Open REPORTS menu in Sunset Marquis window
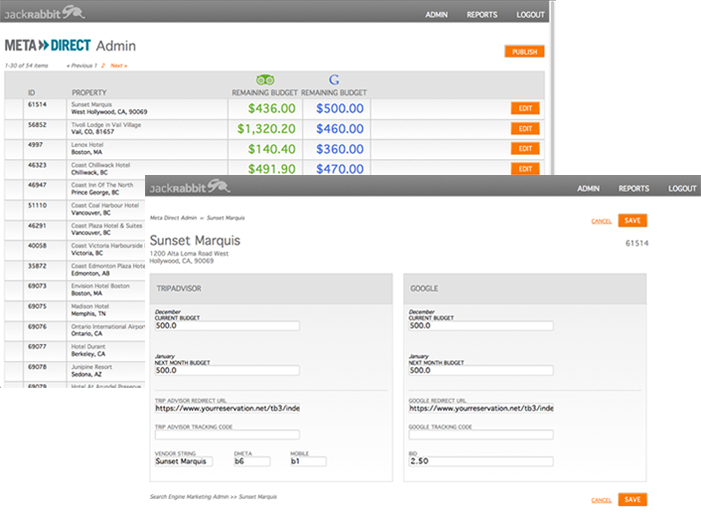 (x=634, y=189)
